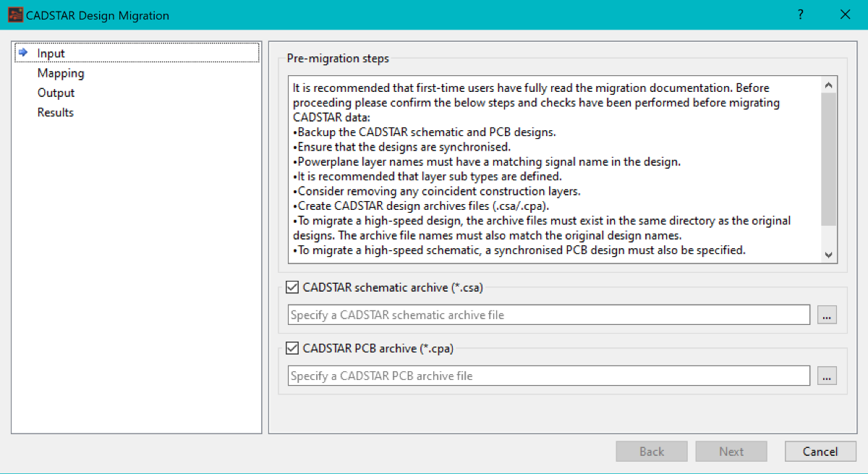Click the 'Powerplane layer names' text line
This screenshot has width=868, height=474.
[x=487, y=162]
